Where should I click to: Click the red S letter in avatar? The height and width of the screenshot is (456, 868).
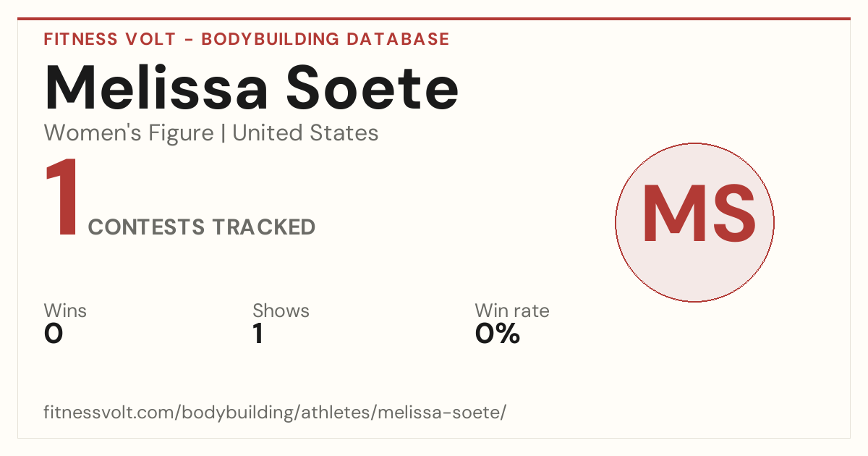click(729, 214)
